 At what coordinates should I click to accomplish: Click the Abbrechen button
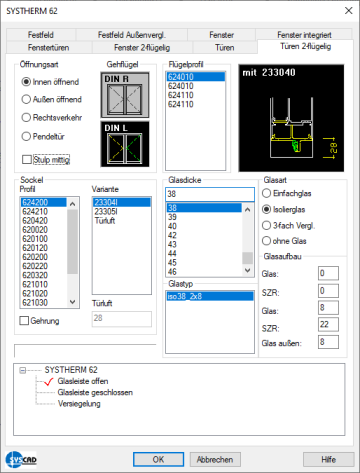pos(215,459)
